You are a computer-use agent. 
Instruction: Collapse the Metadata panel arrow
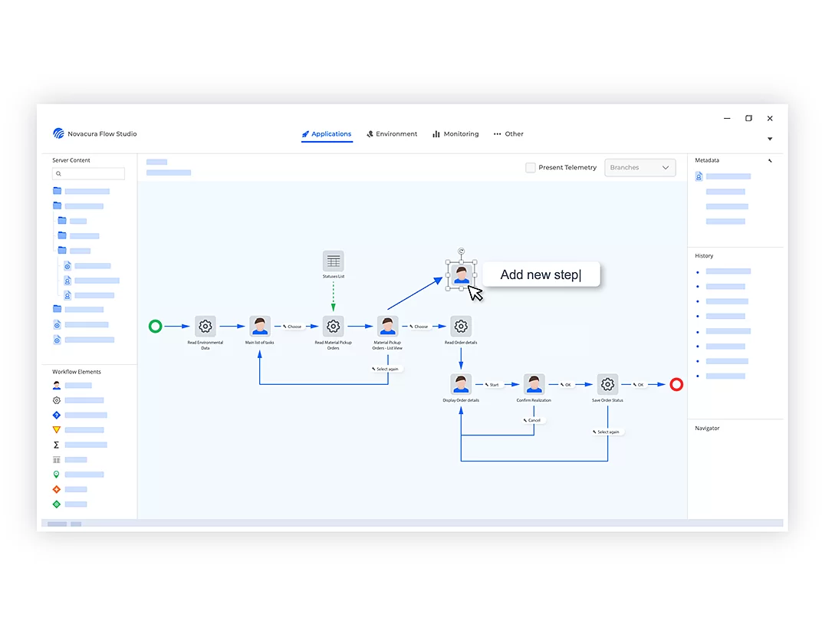771,160
